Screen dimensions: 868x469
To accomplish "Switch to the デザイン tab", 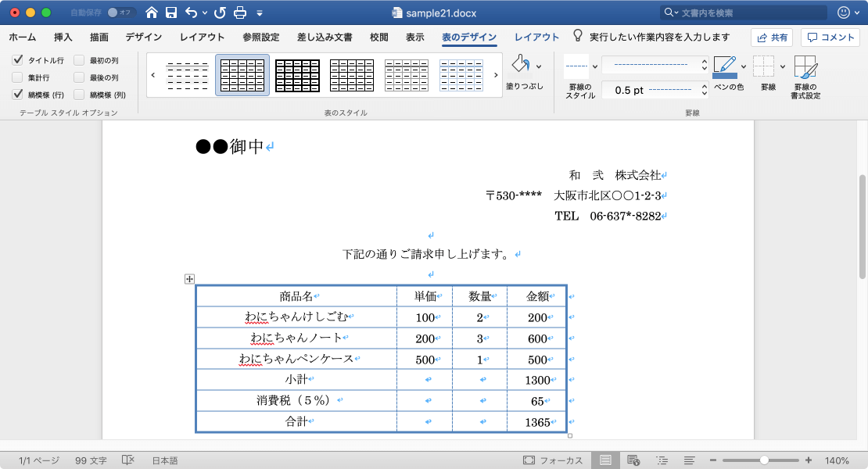I will pos(143,37).
